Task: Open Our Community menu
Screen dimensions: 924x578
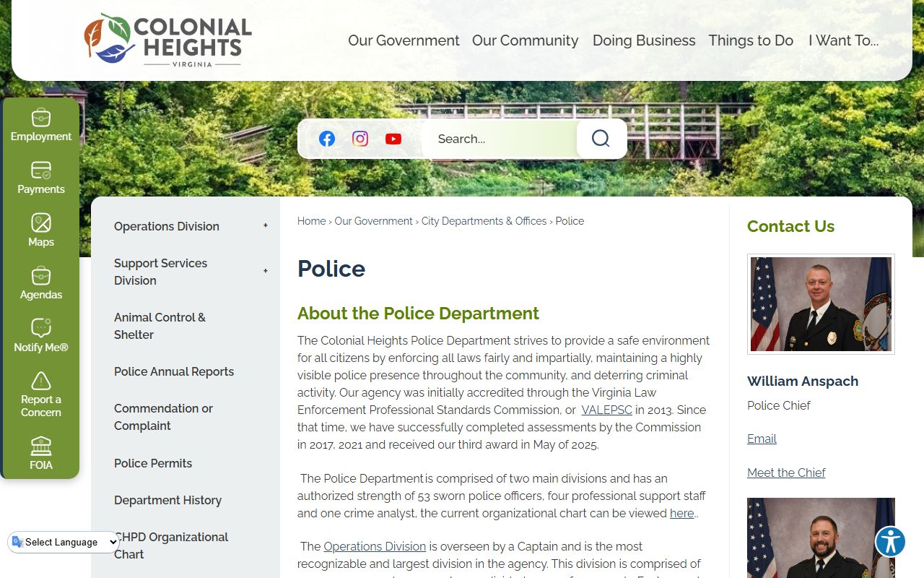Action: (526, 40)
